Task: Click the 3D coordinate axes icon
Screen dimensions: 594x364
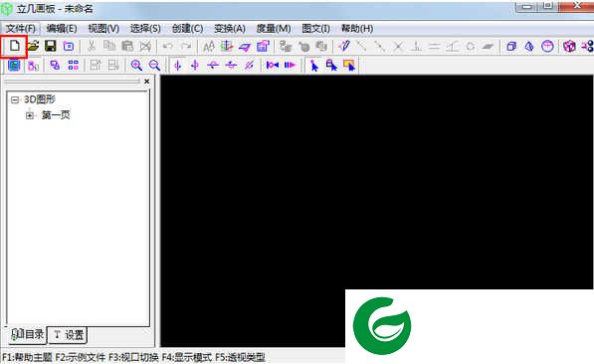Action: click(x=227, y=46)
